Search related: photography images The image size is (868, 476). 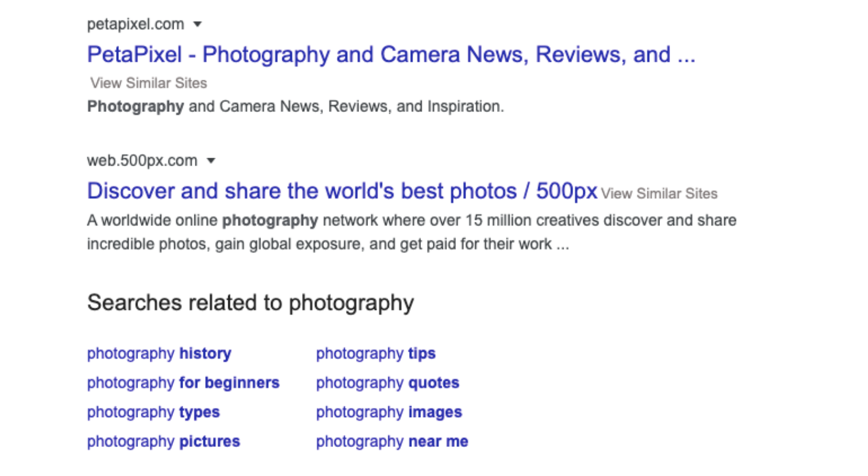pos(389,412)
